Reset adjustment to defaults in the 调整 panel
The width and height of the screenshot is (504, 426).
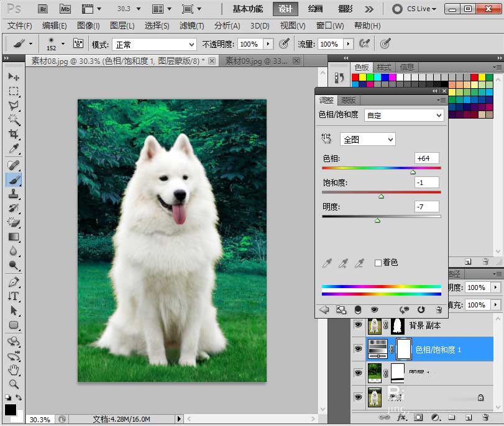[421, 309]
